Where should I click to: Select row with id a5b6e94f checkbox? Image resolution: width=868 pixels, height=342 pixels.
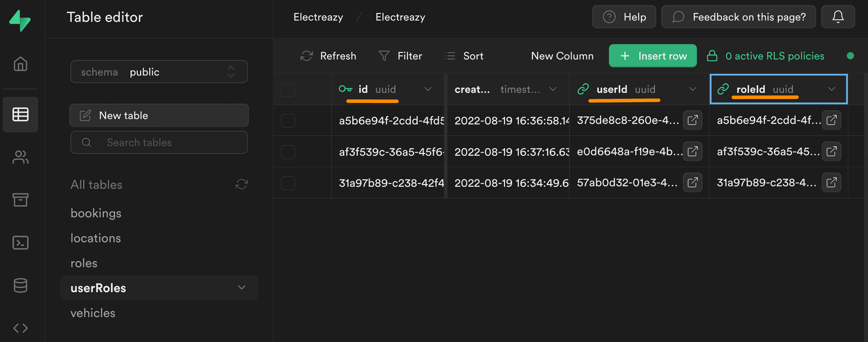pos(288,121)
